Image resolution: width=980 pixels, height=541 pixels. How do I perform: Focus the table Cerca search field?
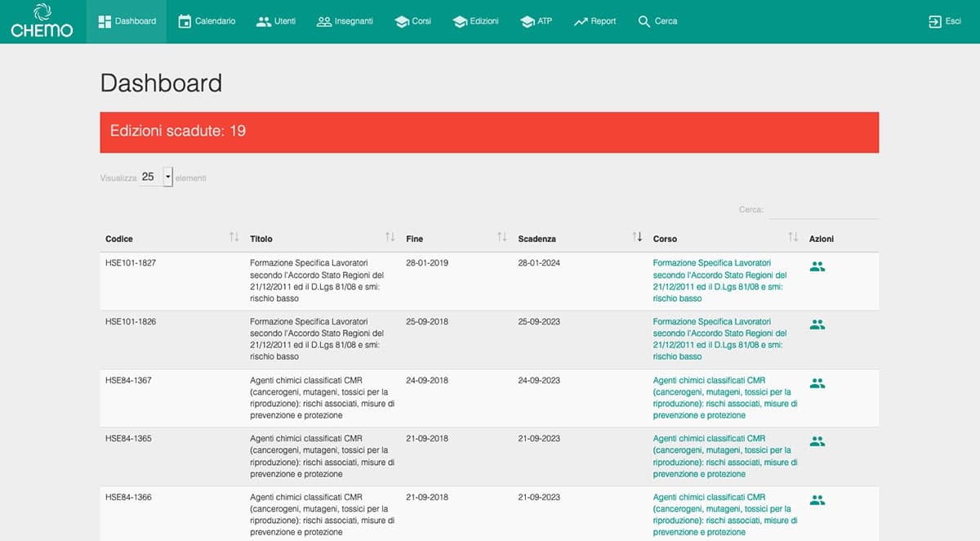tap(823, 210)
